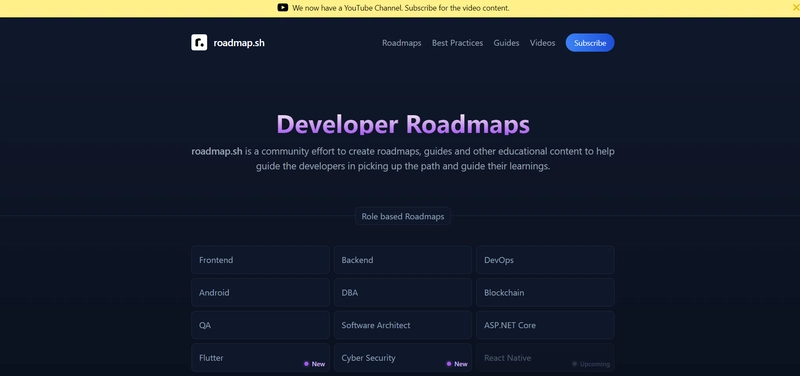
Task: Open the Backend roadmap card
Action: [403, 260]
